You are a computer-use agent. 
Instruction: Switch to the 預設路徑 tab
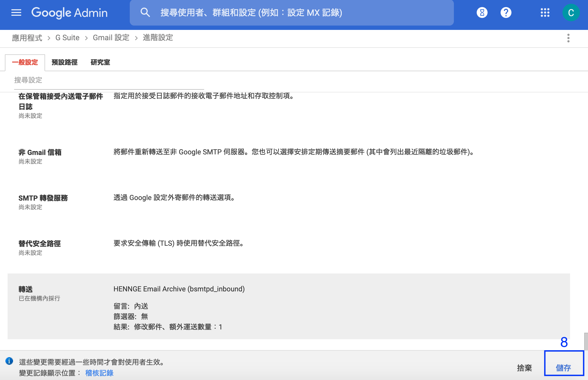tap(65, 62)
